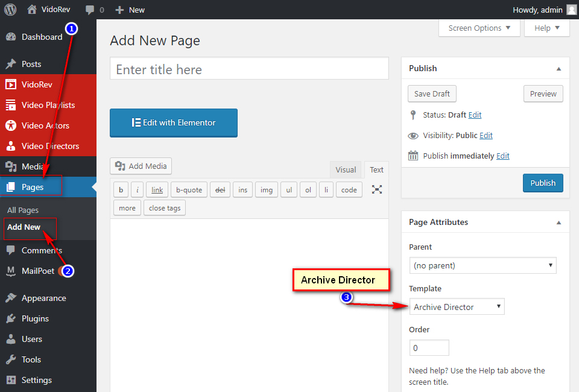Expand the Screen Options panel
Image resolution: width=579 pixels, height=392 pixels.
(x=479, y=28)
